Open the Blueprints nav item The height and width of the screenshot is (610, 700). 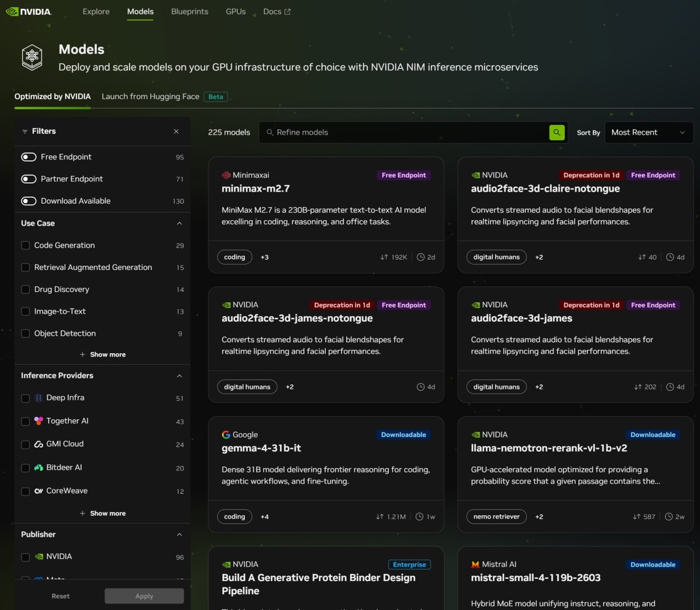[190, 12]
